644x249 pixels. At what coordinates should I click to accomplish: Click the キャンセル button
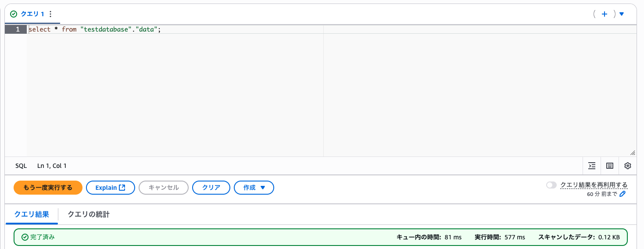(164, 188)
